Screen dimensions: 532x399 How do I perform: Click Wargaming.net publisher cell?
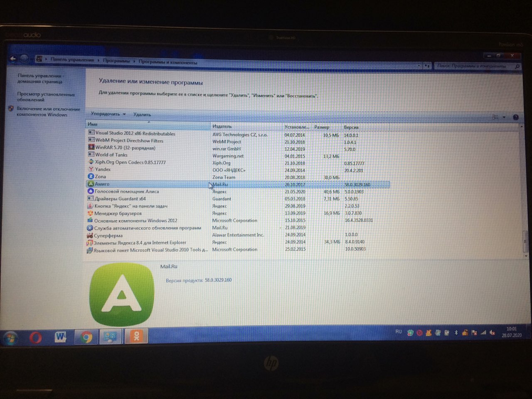click(228, 156)
